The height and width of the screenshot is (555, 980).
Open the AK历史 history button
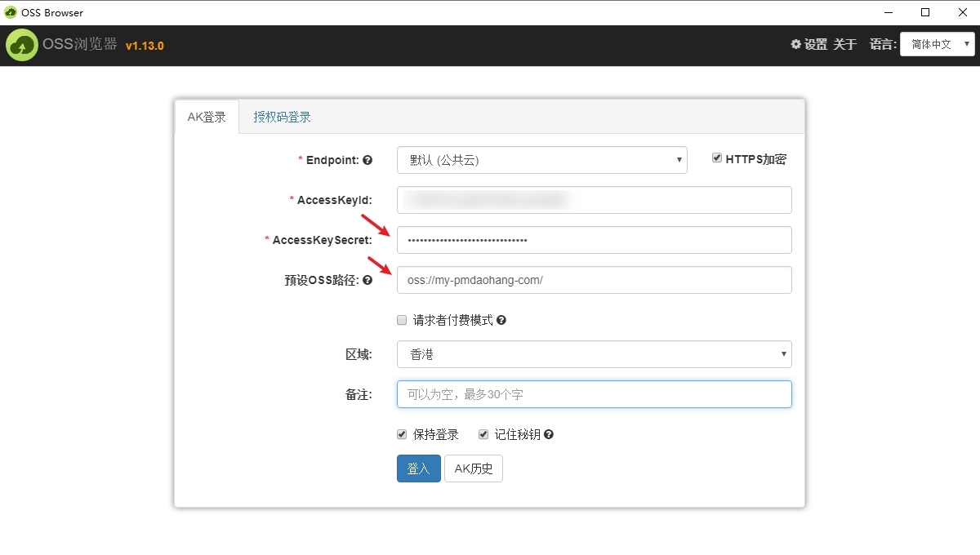(x=474, y=468)
